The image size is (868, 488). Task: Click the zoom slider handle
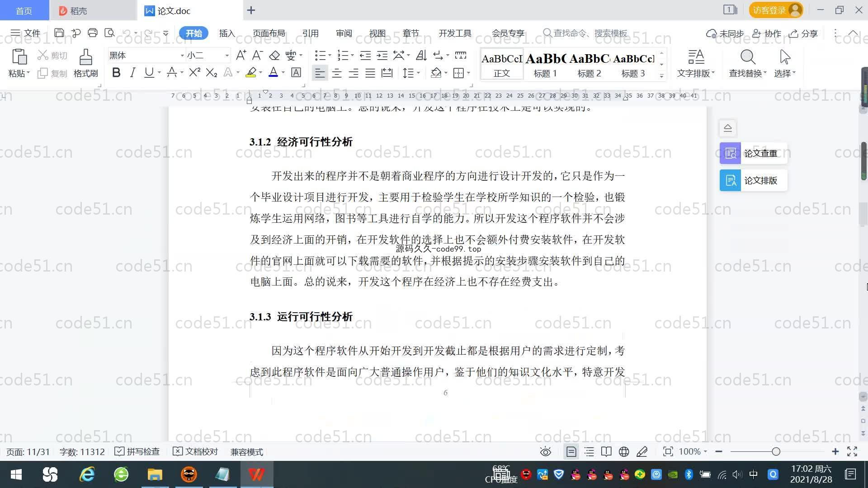click(776, 451)
